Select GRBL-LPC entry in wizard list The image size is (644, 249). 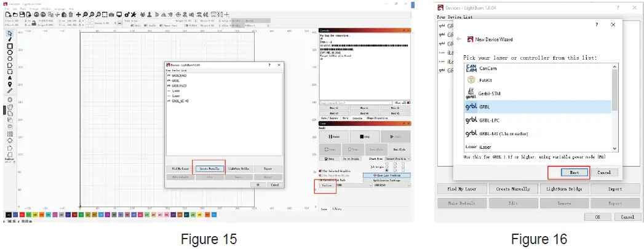(538, 120)
